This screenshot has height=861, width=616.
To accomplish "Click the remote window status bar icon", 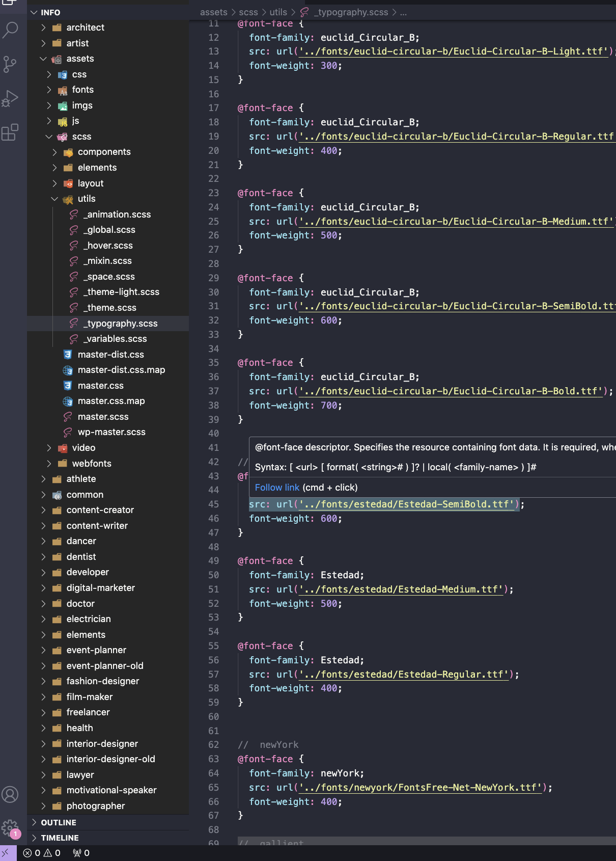I will coord(6,853).
